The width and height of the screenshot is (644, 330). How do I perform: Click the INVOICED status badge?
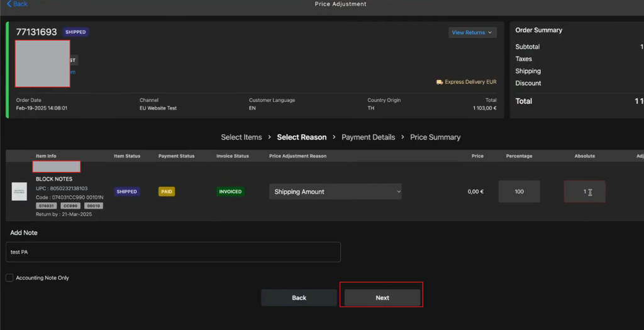(230, 191)
